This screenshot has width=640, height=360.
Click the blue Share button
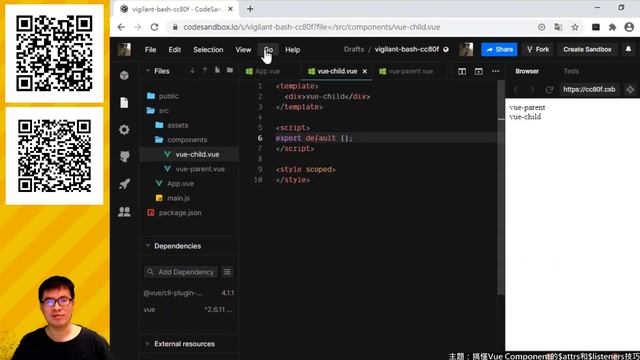click(x=499, y=49)
